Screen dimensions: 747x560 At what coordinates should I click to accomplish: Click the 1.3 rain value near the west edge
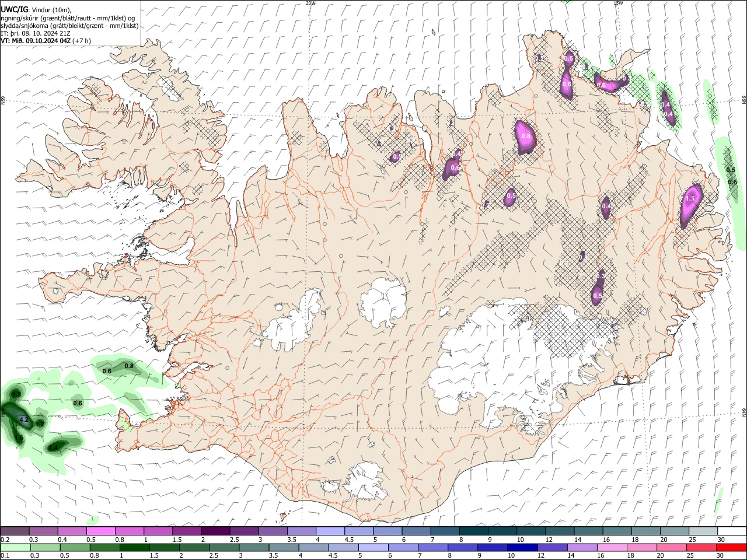tap(16, 395)
